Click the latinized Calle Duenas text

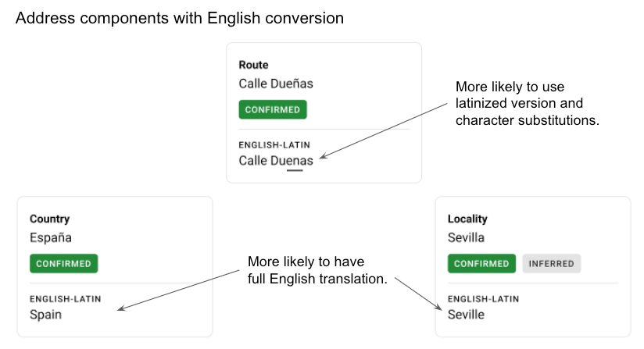(276, 161)
